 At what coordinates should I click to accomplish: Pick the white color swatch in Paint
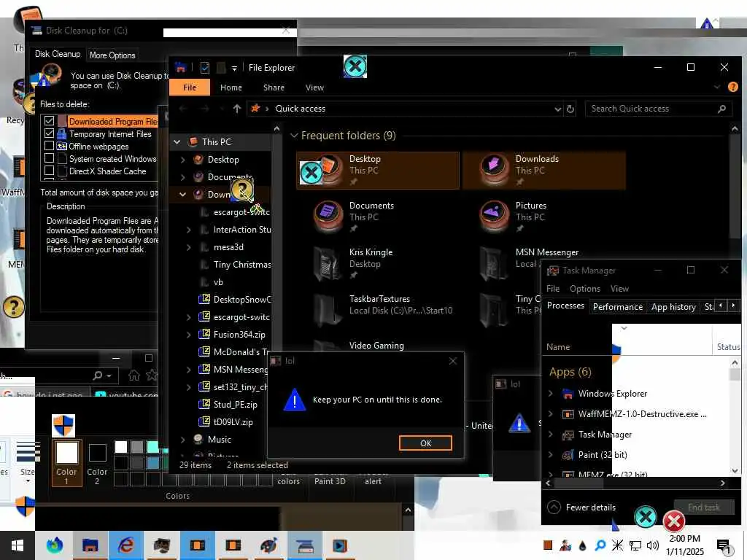coord(121,447)
